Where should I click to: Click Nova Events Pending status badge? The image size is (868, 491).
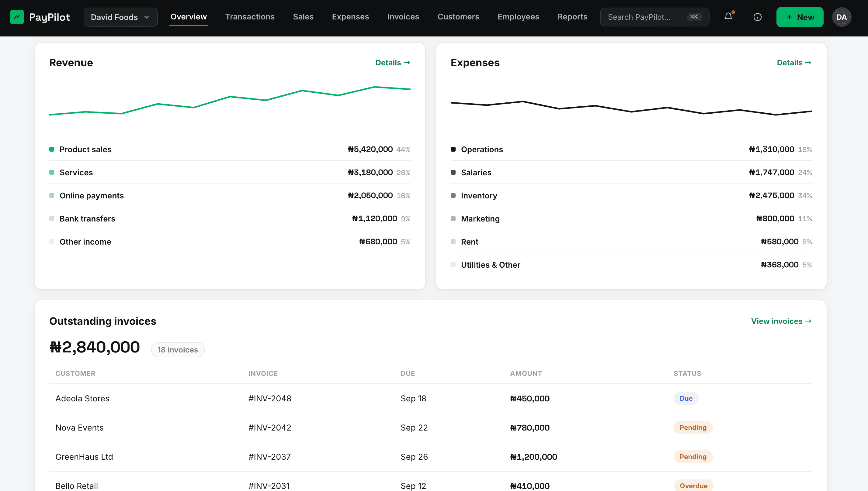tap(693, 427)
